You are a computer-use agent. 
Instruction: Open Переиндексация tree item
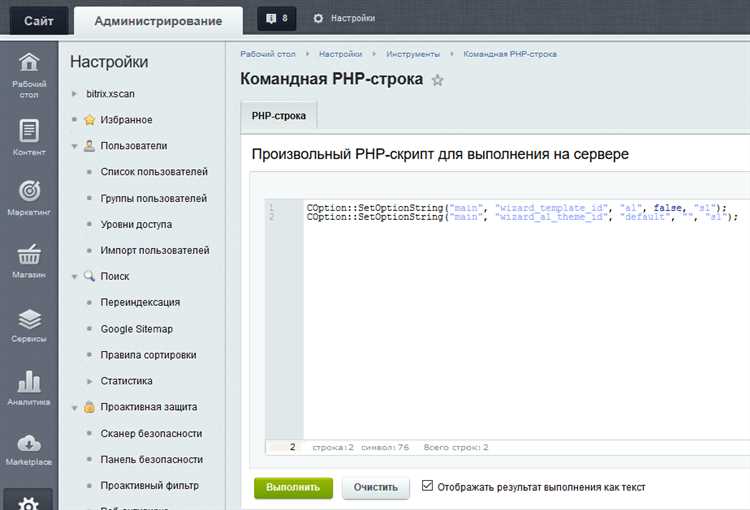click(x=140, y=302)
